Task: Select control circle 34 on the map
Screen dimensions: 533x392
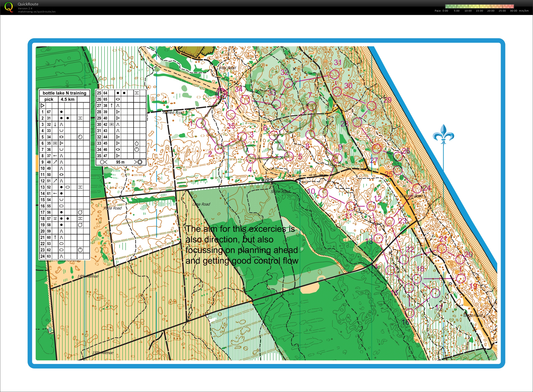Action: [x=245, y=100]
